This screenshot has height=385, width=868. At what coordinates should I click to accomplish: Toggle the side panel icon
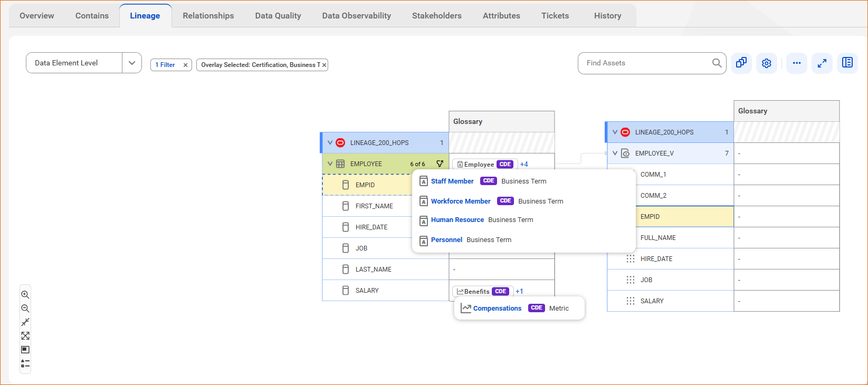pos(847,63)
